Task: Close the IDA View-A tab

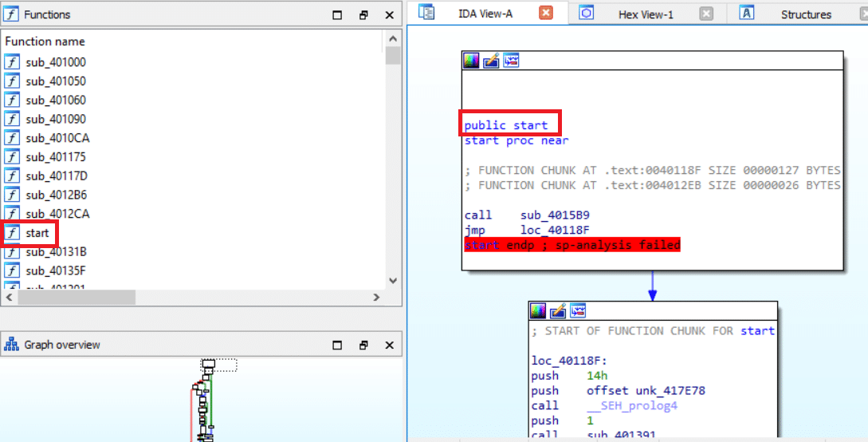Action: click(x=545, y=14)
